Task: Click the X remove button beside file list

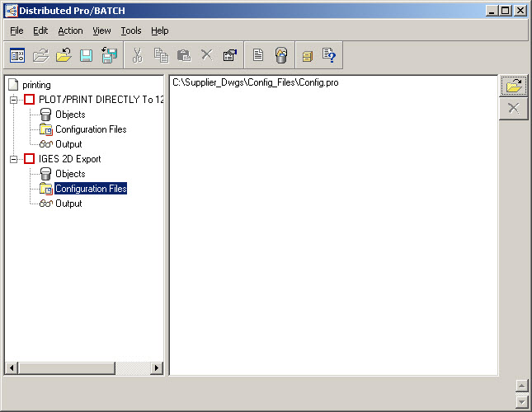Action: [x=513, y=109]
